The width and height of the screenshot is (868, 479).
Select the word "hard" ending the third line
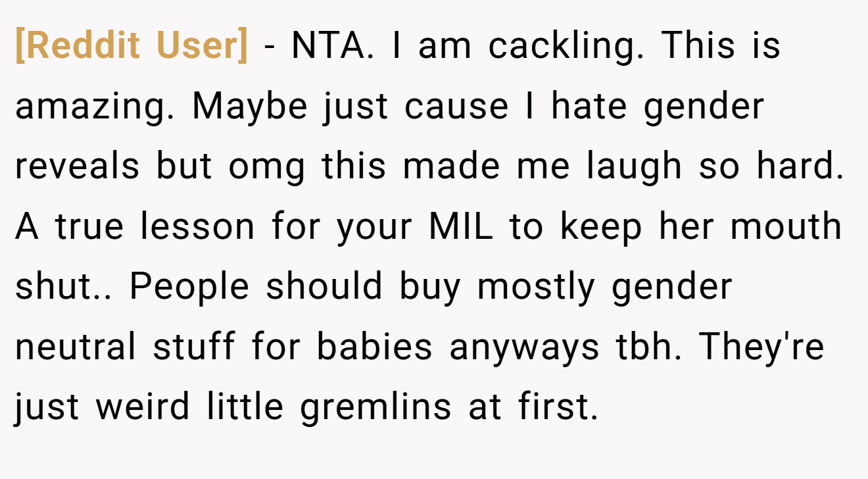[800, 166]
